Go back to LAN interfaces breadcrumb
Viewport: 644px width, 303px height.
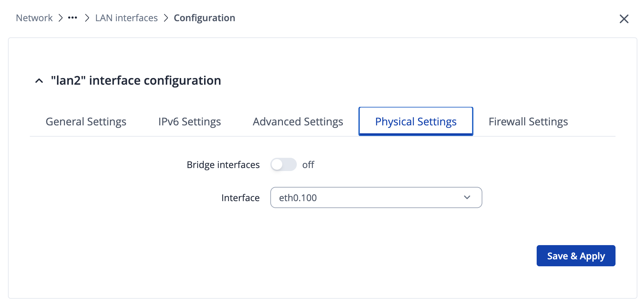point(126,18)
